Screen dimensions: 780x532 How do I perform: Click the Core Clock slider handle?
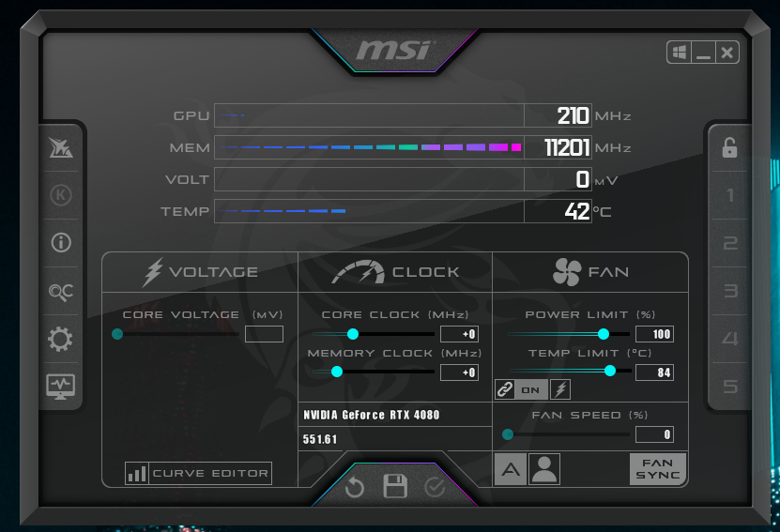353,334
